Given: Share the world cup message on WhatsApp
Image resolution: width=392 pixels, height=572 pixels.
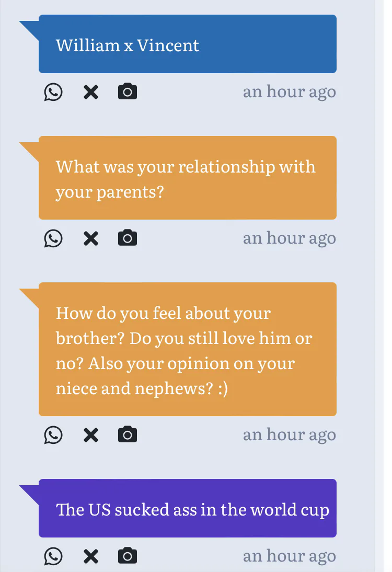Looking at the screenshot, I should (53, 556).
